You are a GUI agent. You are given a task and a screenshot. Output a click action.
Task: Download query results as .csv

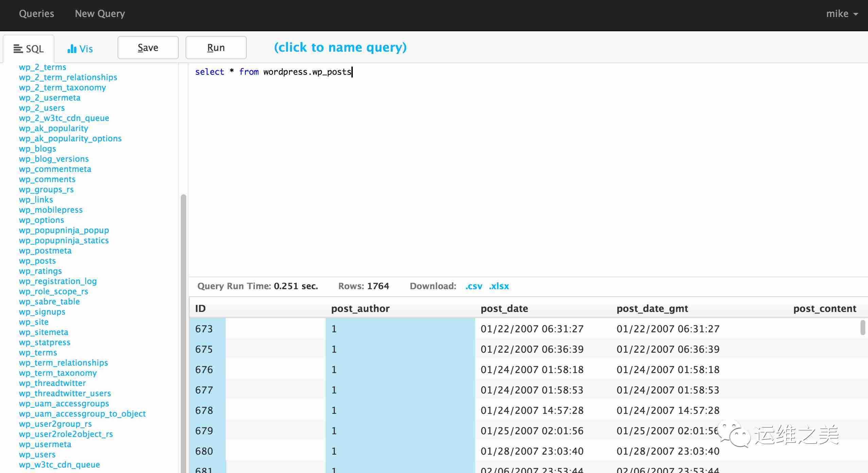click(473, 286)
